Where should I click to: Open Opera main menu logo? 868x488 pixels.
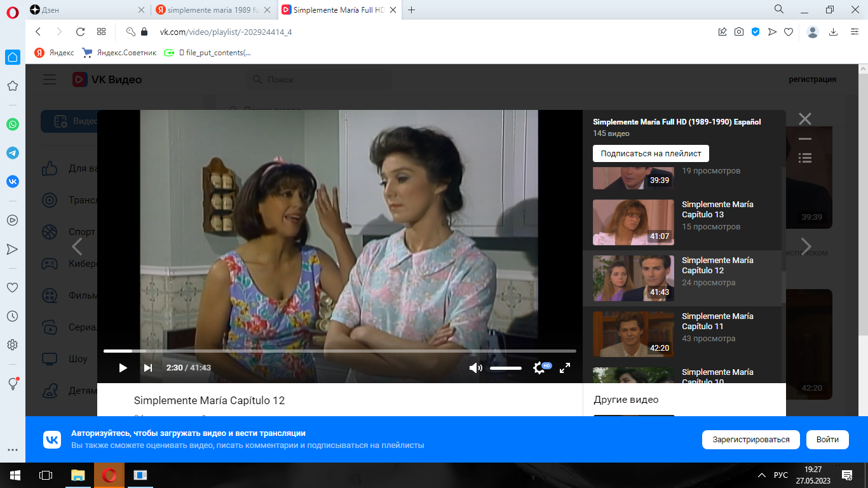click(12, 11)
